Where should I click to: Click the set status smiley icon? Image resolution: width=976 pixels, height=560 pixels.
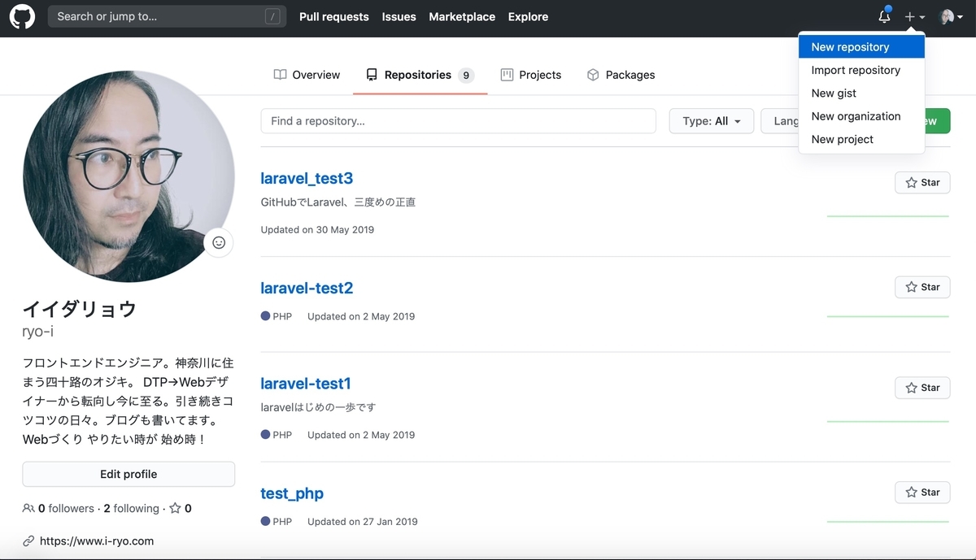coord(219,242)
